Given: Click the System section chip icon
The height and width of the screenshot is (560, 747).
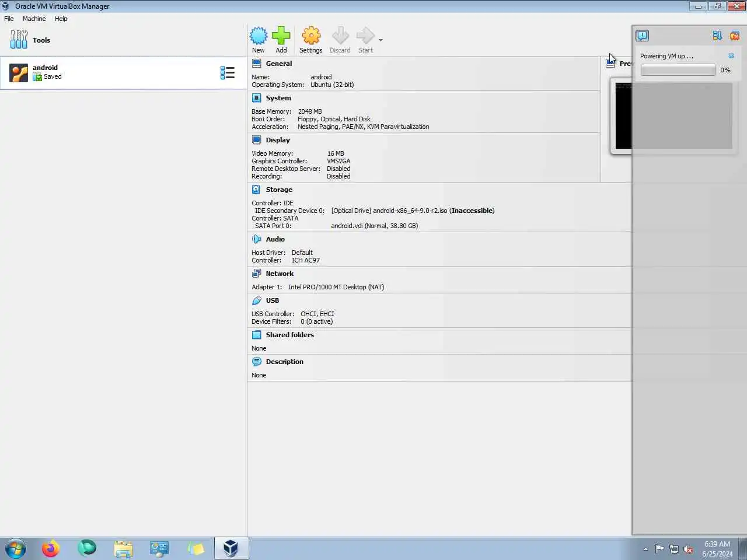Looking at the screenshot, I should [x=256, y=98].
